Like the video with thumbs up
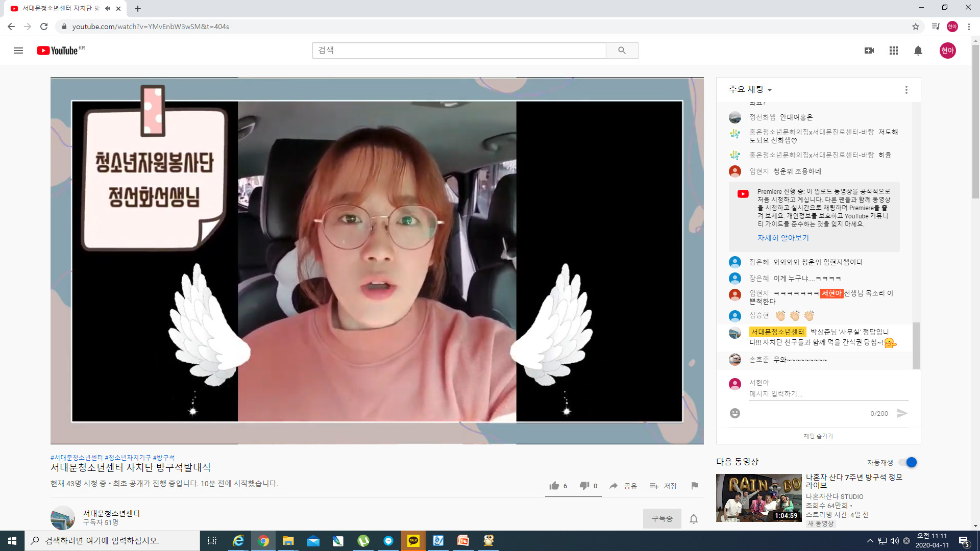The image size is (980, 551). (x=554, y=486)
